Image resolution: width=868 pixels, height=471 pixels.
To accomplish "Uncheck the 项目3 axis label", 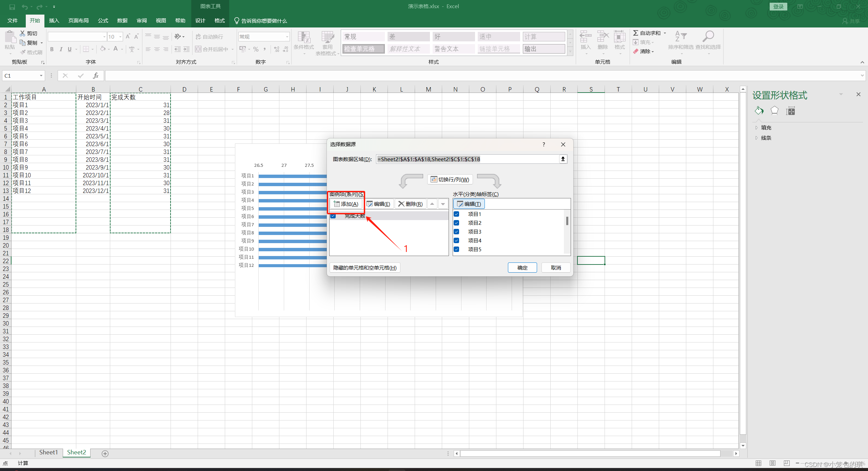I will pyautogui.click(x=456, y=231).
